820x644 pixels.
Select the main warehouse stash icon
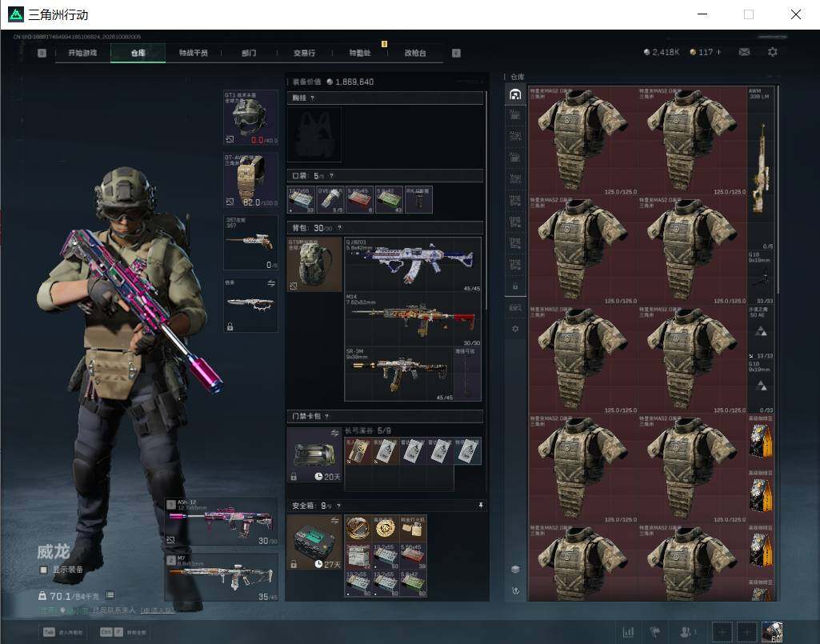pyautogui.click(x=515, y=94)
